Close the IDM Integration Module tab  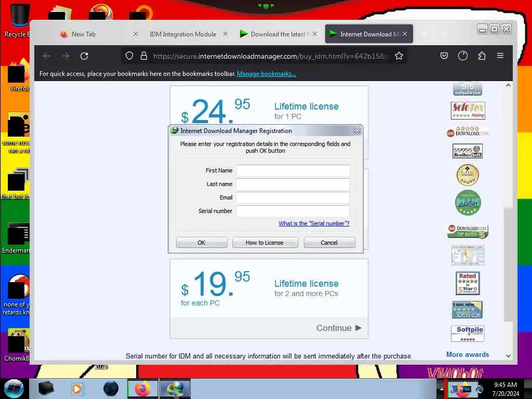click(x=225, y=34)
